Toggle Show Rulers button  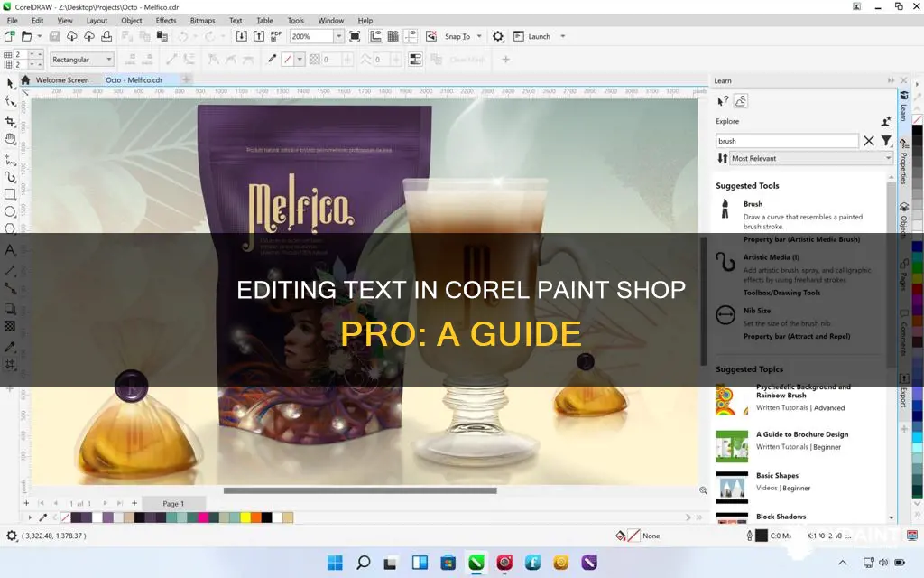375,36
